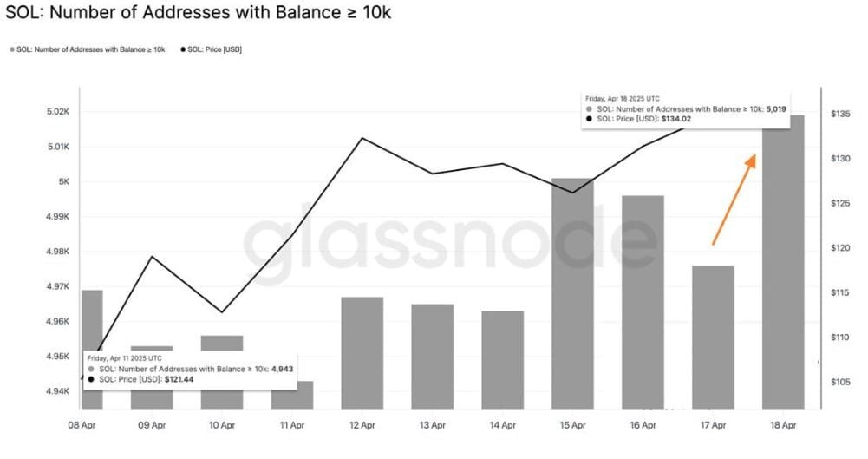Click the black dot in Apr 11 tooltip
The height and width of the screenshot is (459, 868).
coord(91,379)
